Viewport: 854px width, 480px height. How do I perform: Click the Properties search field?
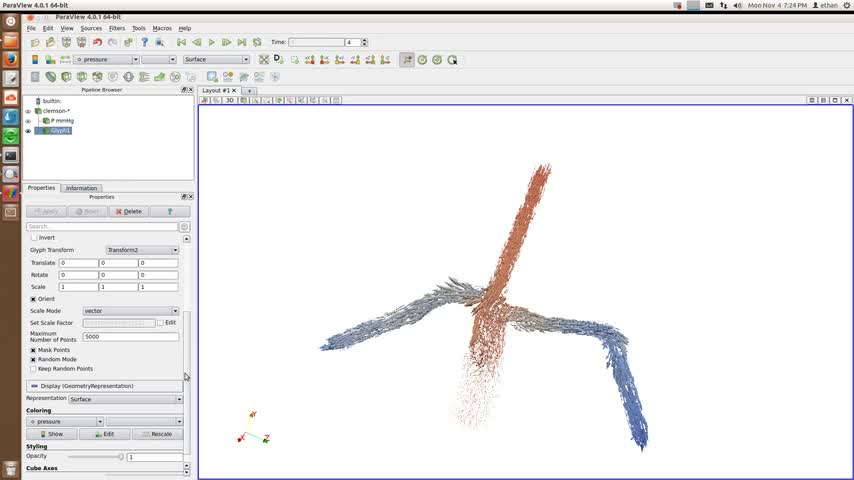tap(102, 227)
